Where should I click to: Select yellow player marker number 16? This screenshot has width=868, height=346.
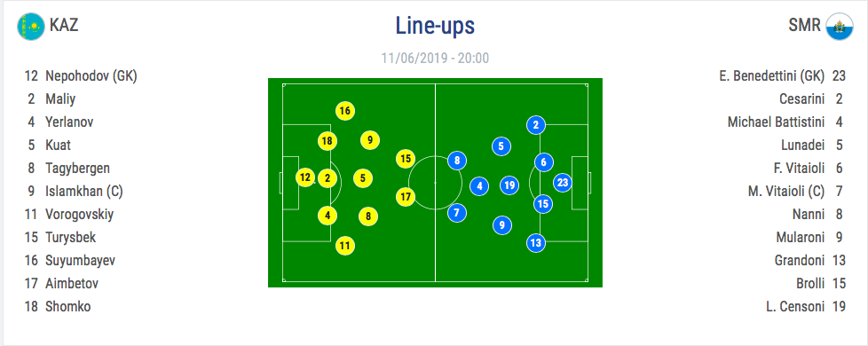[x=345, y=111]
